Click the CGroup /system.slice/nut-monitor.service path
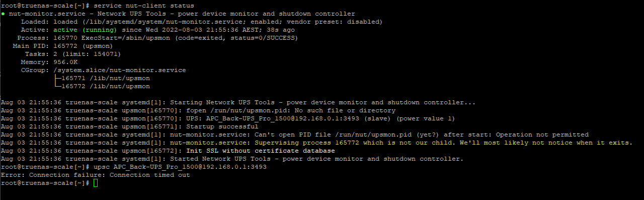 120,71
